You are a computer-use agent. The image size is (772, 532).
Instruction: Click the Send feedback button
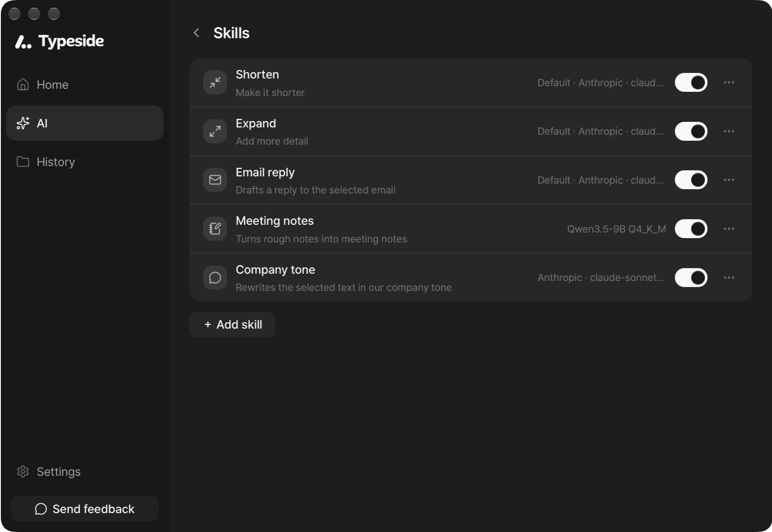tap(85, 509)
